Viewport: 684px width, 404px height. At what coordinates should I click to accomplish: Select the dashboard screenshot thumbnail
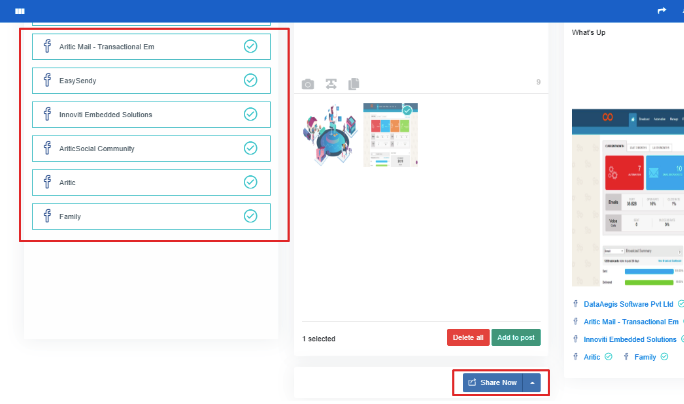390,135
